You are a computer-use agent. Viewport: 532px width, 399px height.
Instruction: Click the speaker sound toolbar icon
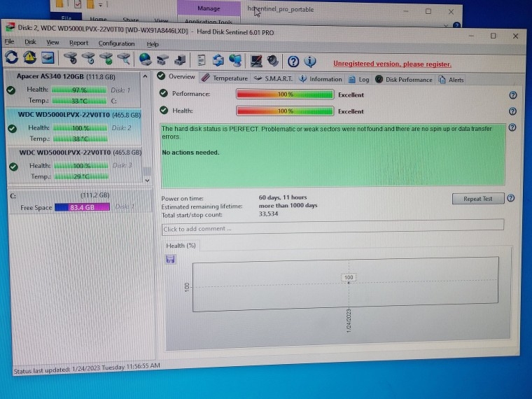[272, 61]
